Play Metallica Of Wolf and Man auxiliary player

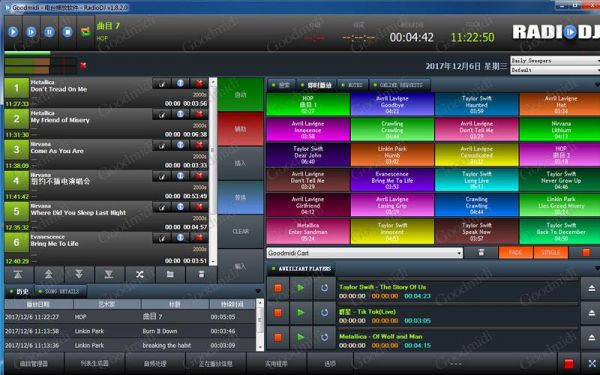301,337
